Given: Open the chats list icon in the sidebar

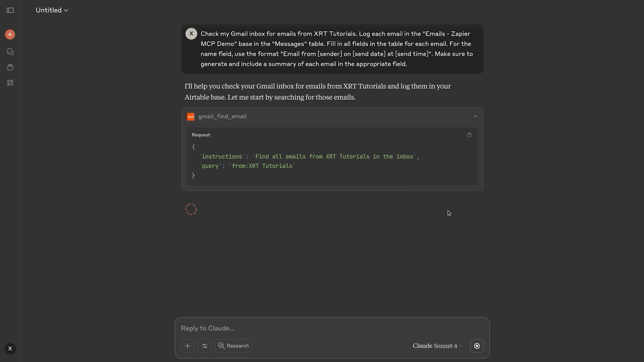Looking at the screenshot, I should click(10, 52).
